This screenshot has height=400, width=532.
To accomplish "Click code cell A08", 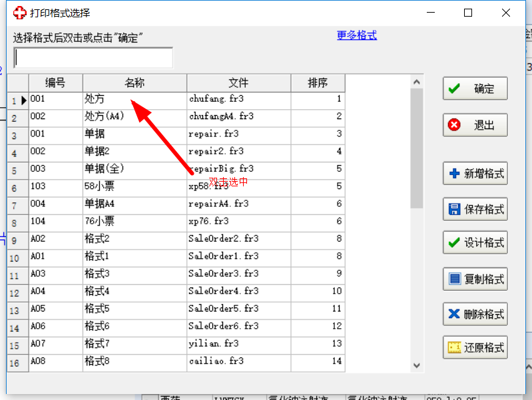I will [x=56, y=363].
